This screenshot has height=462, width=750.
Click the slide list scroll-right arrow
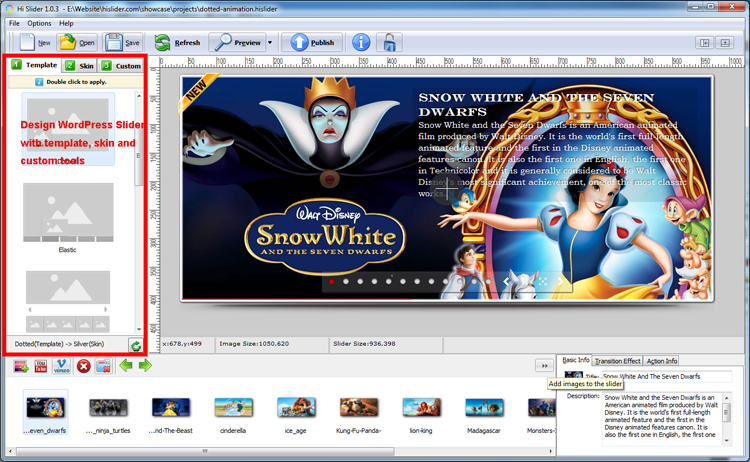pos(551,451)
